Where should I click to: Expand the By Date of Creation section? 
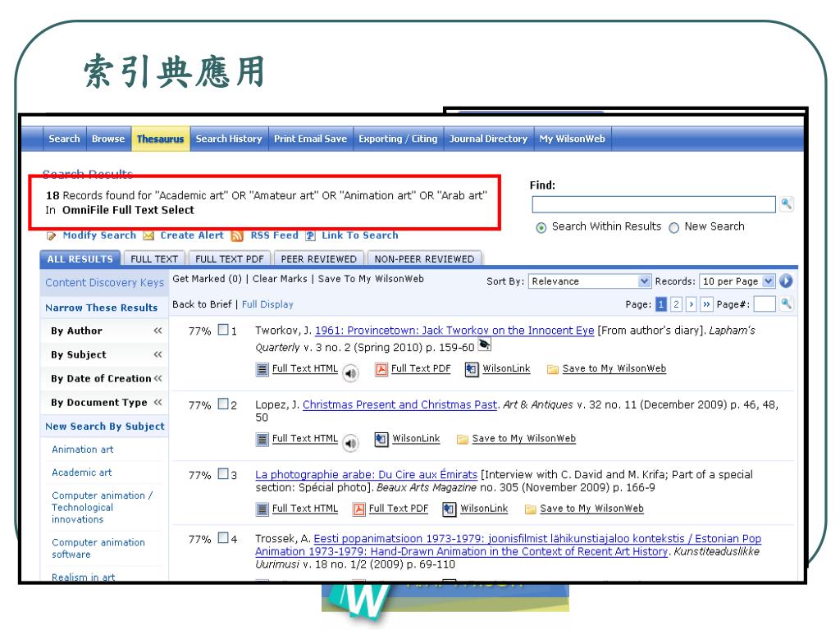[157, 378]
